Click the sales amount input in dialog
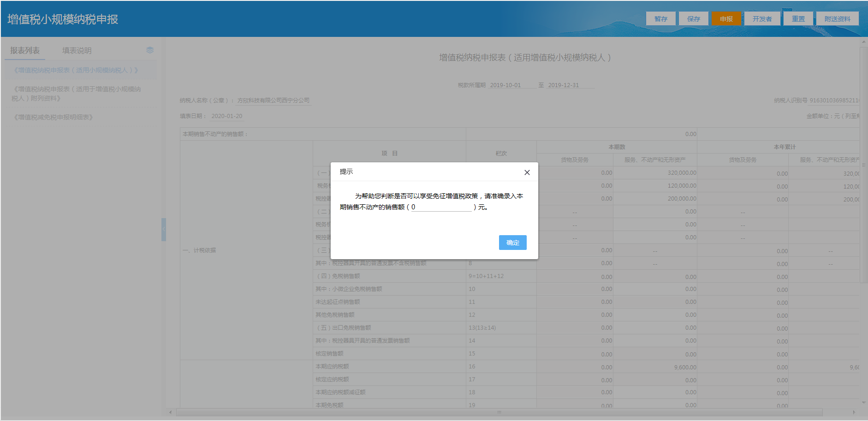The image size is (868, 421). (440, 208)
